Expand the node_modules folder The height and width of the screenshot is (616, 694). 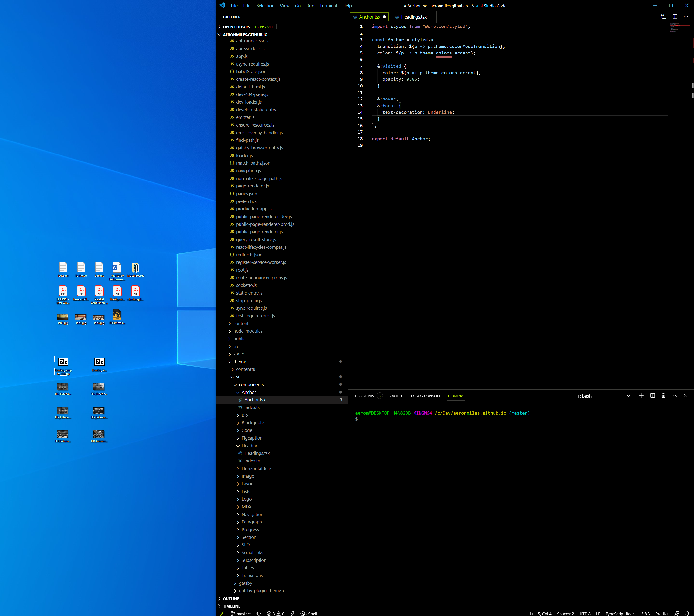(247, 331)
